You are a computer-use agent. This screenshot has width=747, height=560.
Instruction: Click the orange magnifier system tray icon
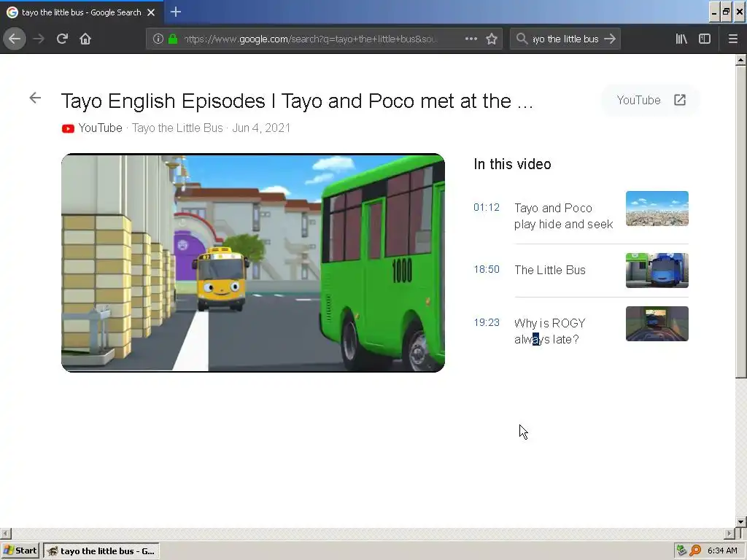pos(695,551)
